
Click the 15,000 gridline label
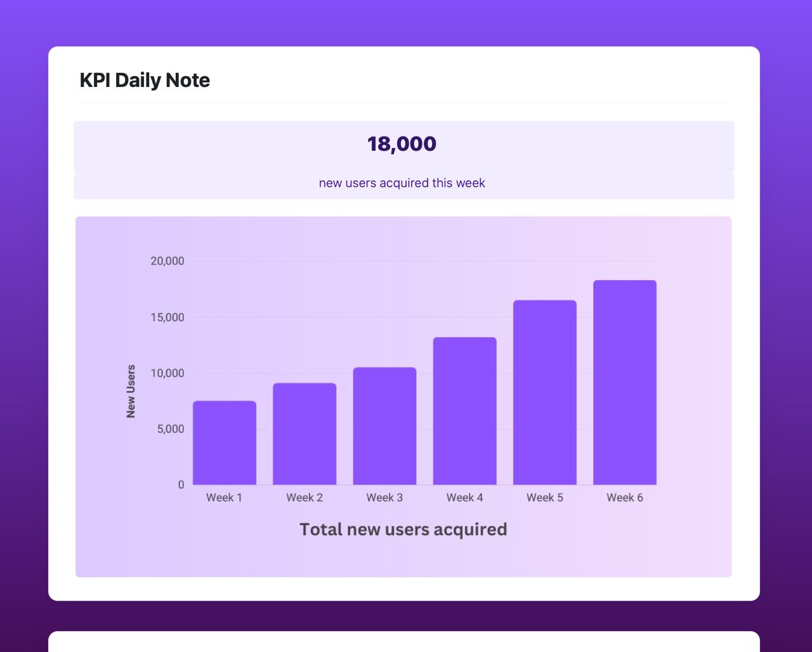pyautogui.click(x=168, y=317)
